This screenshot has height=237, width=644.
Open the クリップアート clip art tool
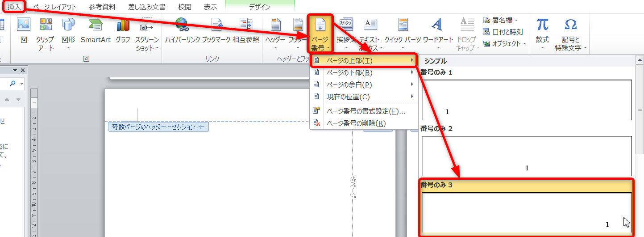[45, 34]
